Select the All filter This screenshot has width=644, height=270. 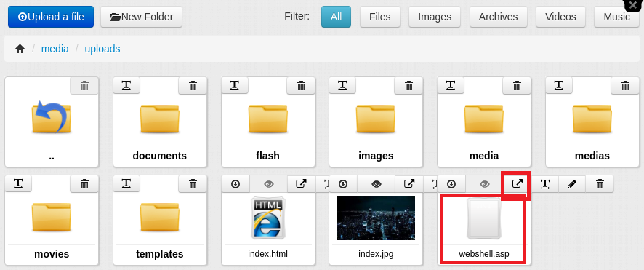click(x=336, y=17)
